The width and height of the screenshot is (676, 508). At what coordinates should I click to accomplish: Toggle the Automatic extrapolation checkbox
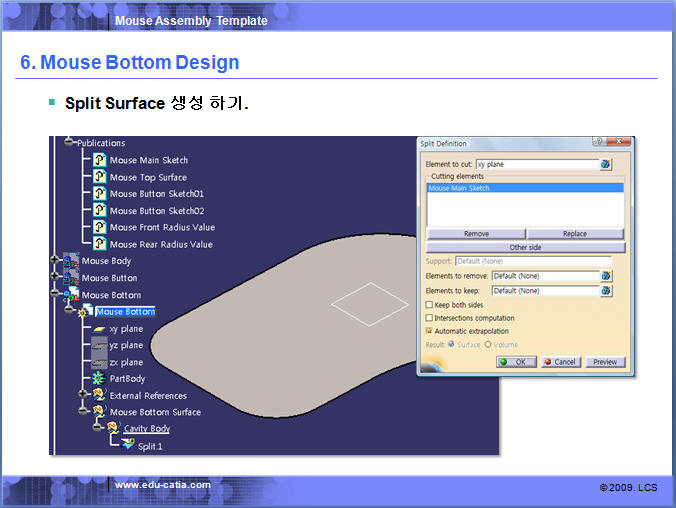[x=430, y=331]
